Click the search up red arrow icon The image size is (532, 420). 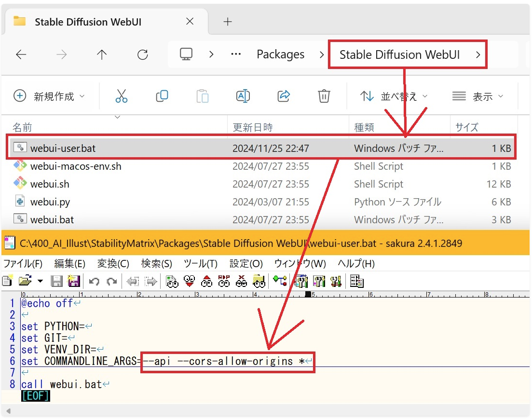(206, 281)
